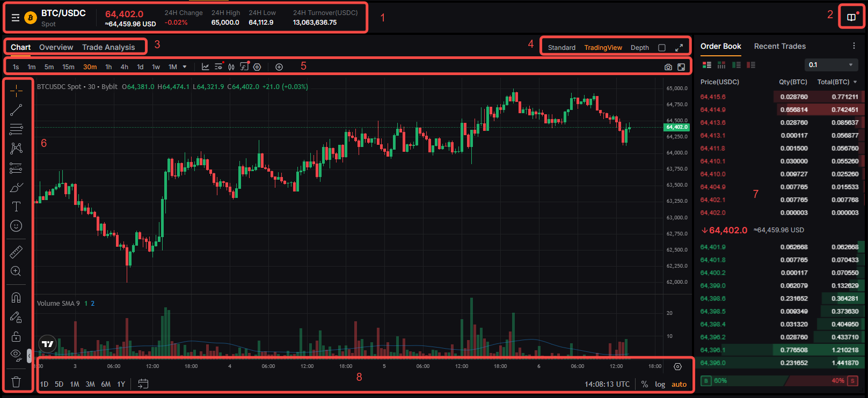Choose the text annotation tool
Viewport: 868px width, 398px height.
[16, 207]
